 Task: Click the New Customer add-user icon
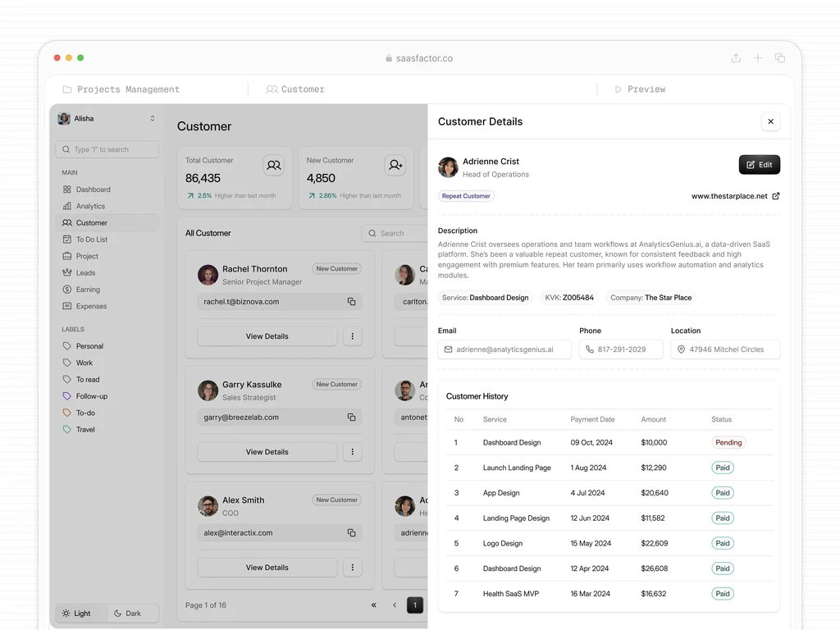tap(395, 165)
